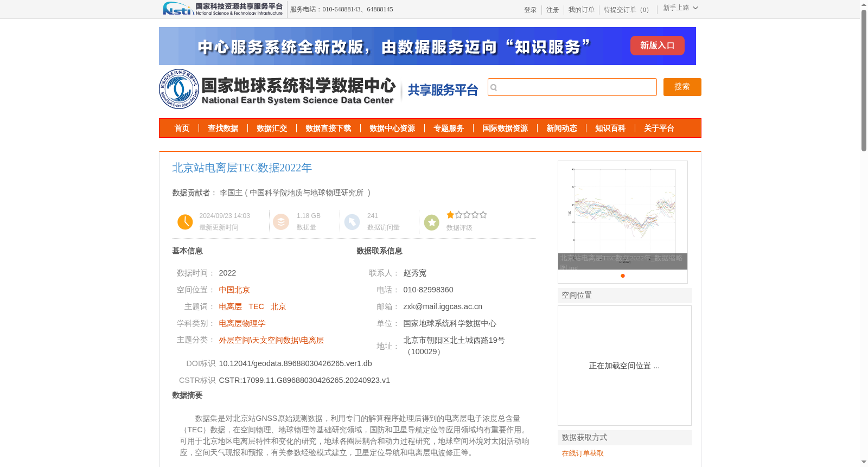
Task: Click the NSTI platform logo
Action: pyautogui.click(x=223, y=9)
